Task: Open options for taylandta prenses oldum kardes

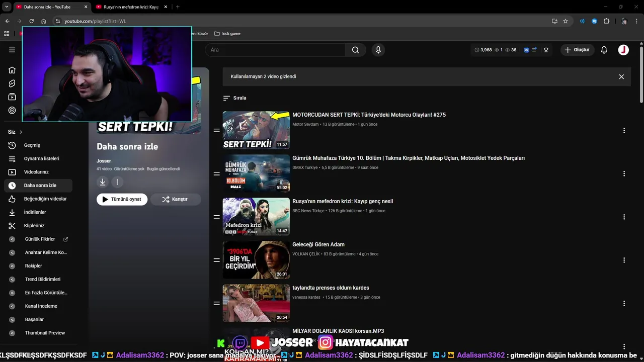Action: pyautogui.click(x=624, y=303)
